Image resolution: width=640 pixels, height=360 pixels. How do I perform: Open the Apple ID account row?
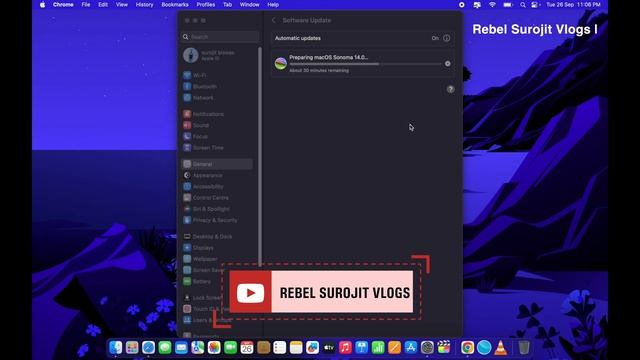click(x=218, y=55)
